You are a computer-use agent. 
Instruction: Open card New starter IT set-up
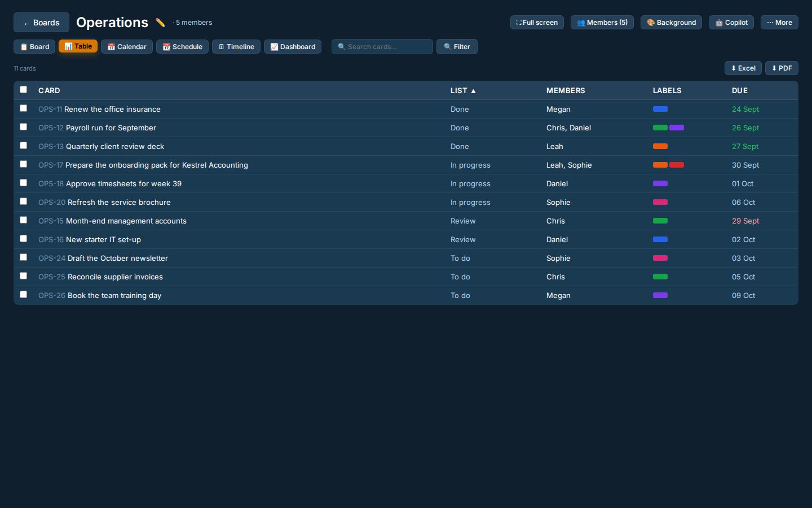pos(103,239)
